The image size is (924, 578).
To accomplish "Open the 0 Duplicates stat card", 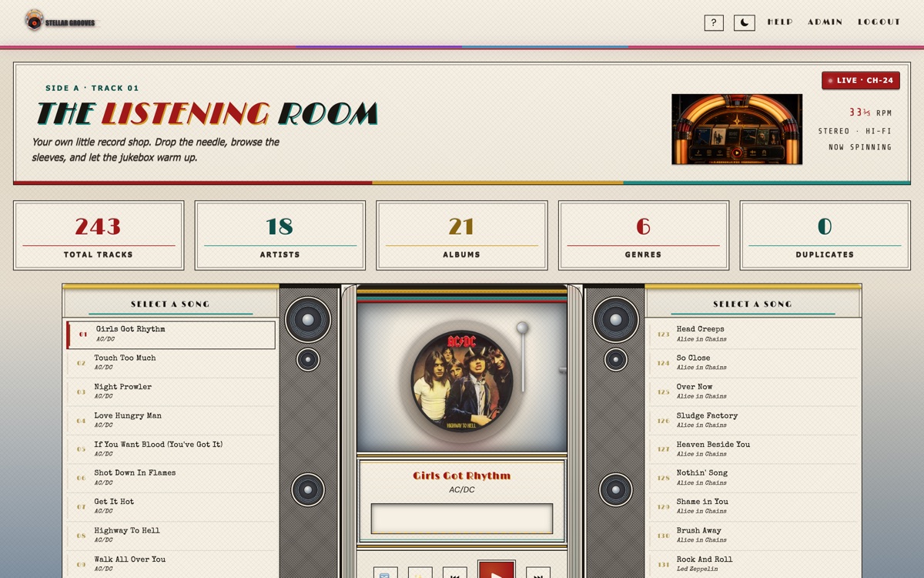I will pyautogui.click(x=825, y=235).
